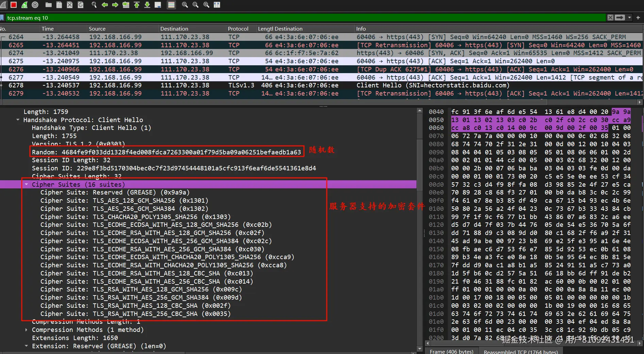Open capture options gear icon

pyautogui.click(x=35, y=5)
